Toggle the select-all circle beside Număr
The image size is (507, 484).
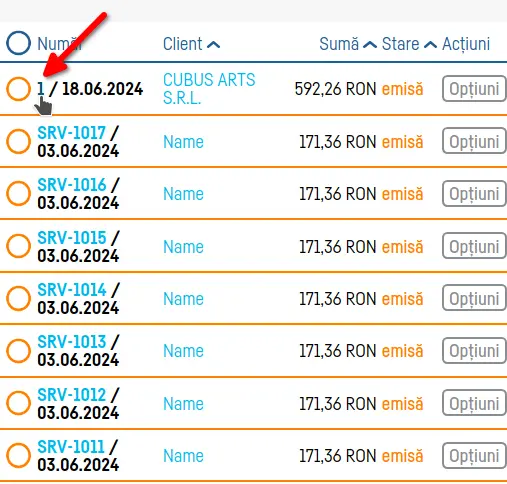18,43
